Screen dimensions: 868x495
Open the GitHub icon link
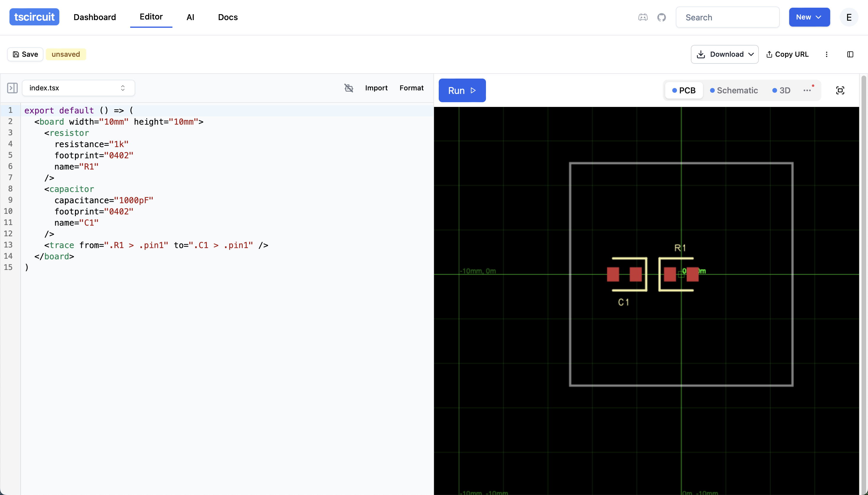click(661, 17)
